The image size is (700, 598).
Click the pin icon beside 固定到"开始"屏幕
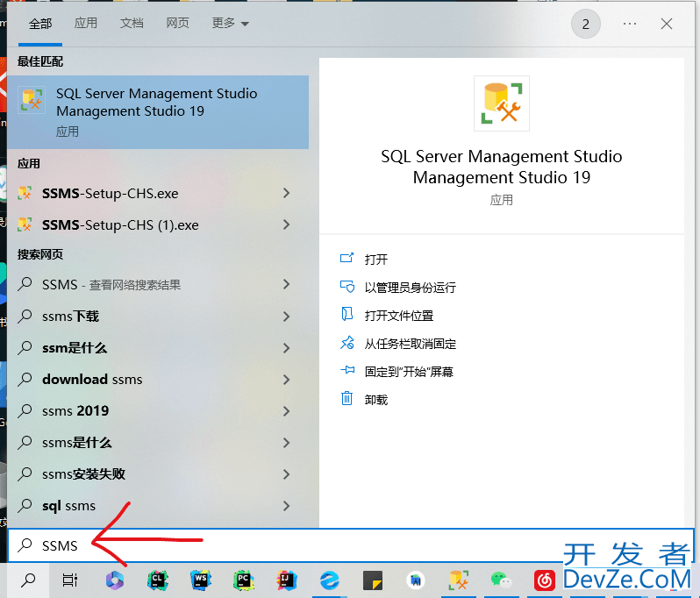[346, 370]
